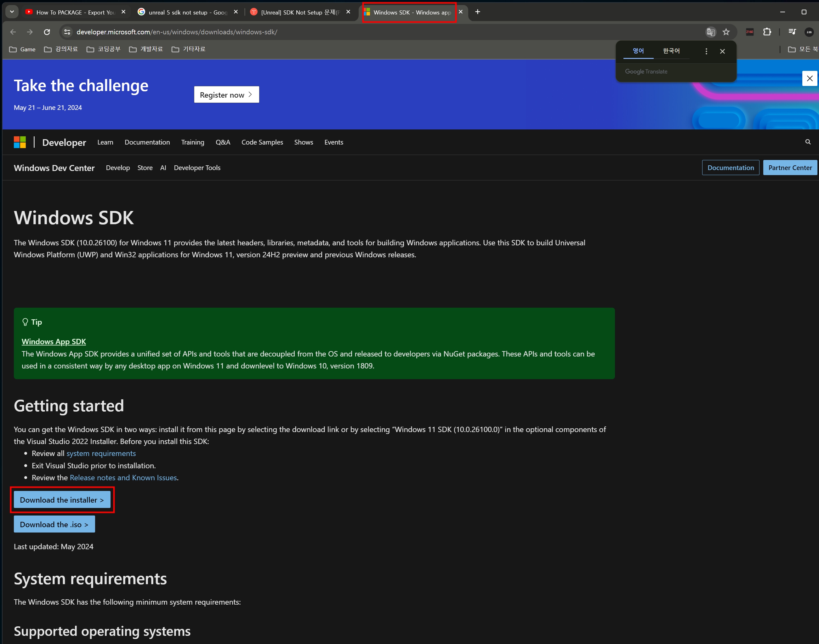The height and width of the screenshot is (644, 819).
Task: Click the address bar URL
Action: (x=177, y=32)
